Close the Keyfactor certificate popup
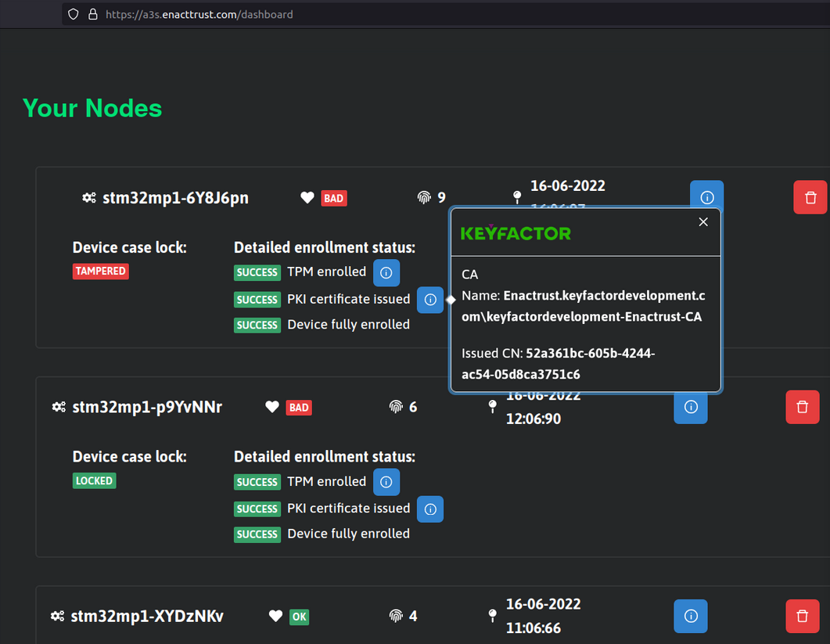830x644 pixels. pyautogui.click(x=702, y=222)
